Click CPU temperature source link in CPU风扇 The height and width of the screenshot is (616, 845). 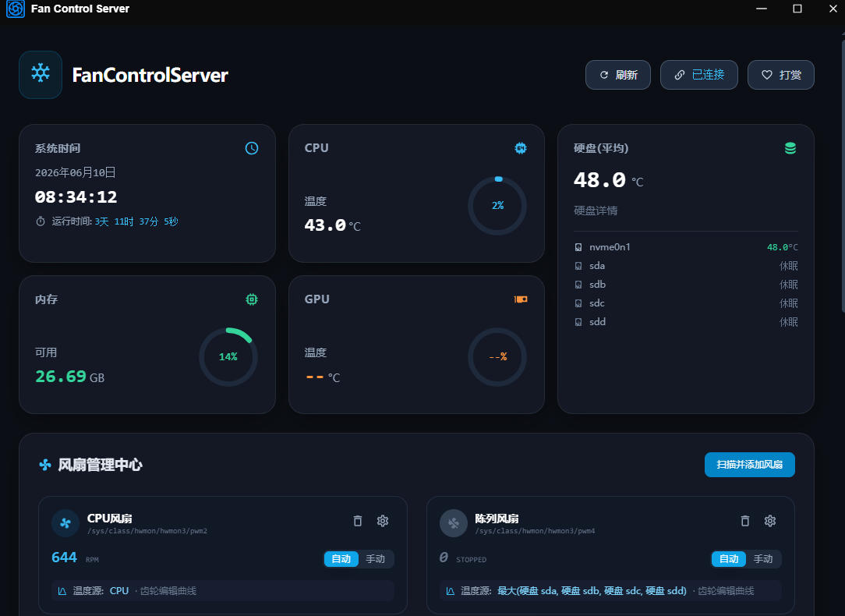tap(119, 591)
